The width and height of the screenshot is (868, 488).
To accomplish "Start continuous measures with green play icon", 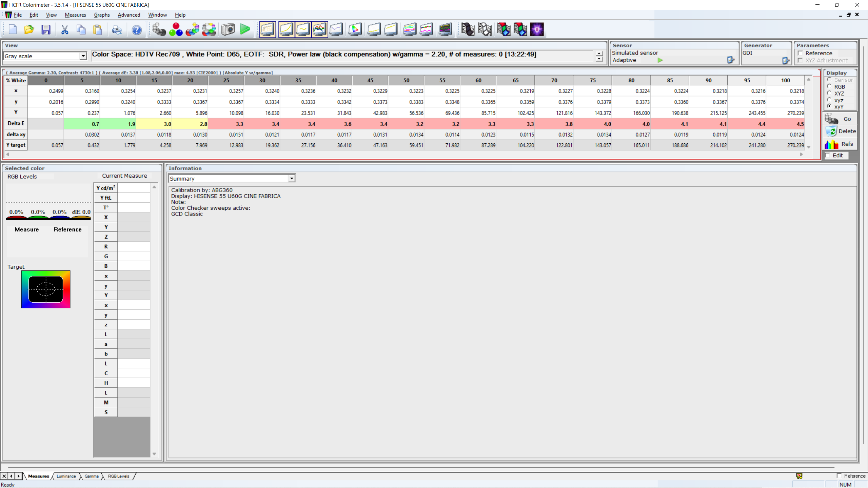I will coord(245,29).
